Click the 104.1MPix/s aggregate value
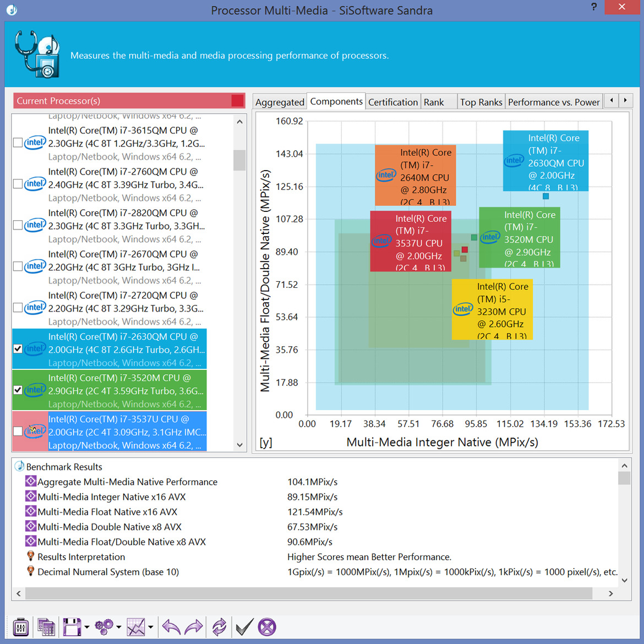The height and width of the screenshot is (644, 644). coord(313,482)
